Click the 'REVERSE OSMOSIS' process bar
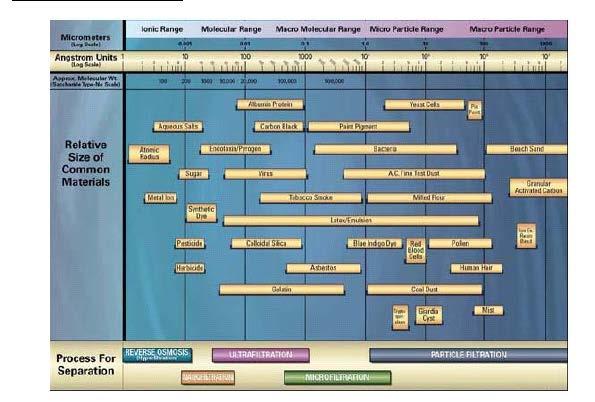This screenshot has width=595, height=402. [x=157, y=355]
